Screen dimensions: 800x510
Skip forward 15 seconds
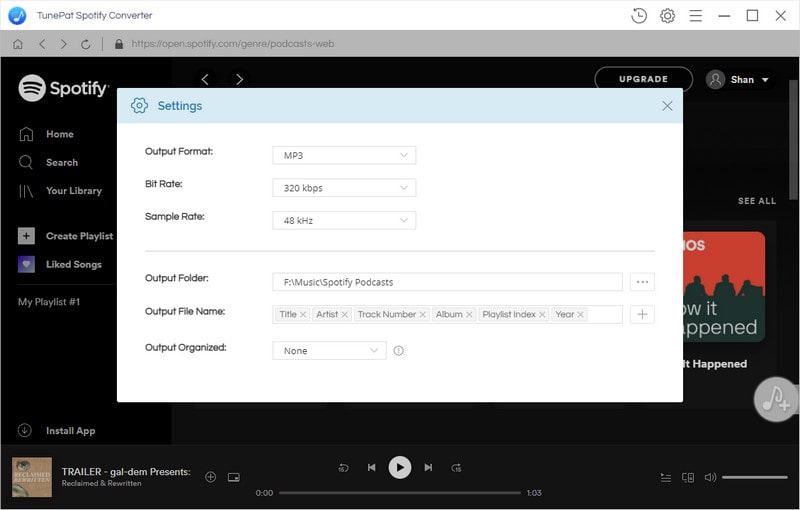456,468
